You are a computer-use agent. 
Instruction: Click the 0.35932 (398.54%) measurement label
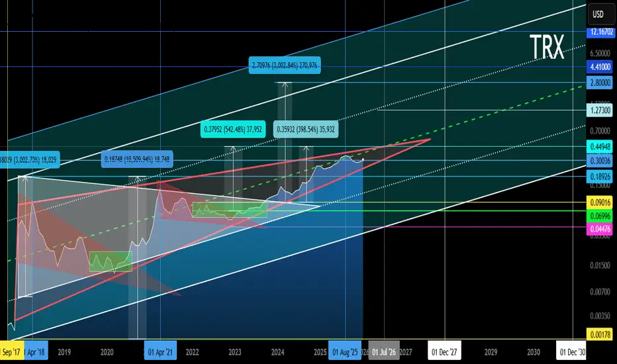(306, 129)
